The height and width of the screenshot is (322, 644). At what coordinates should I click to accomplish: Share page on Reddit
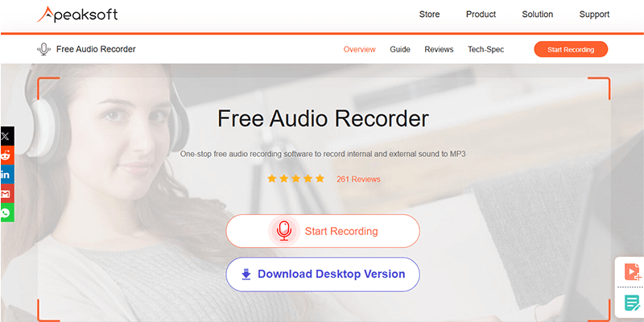pos(7,155)
